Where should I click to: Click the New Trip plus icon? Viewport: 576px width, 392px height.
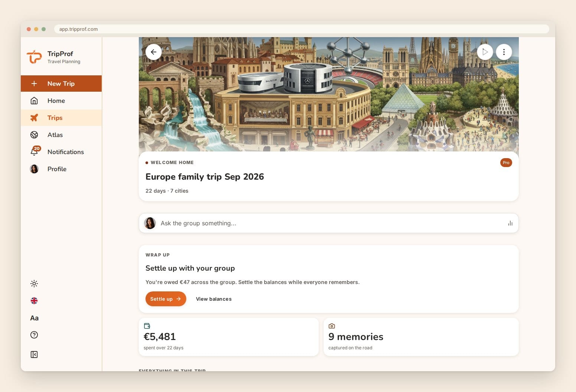[34, 84]
